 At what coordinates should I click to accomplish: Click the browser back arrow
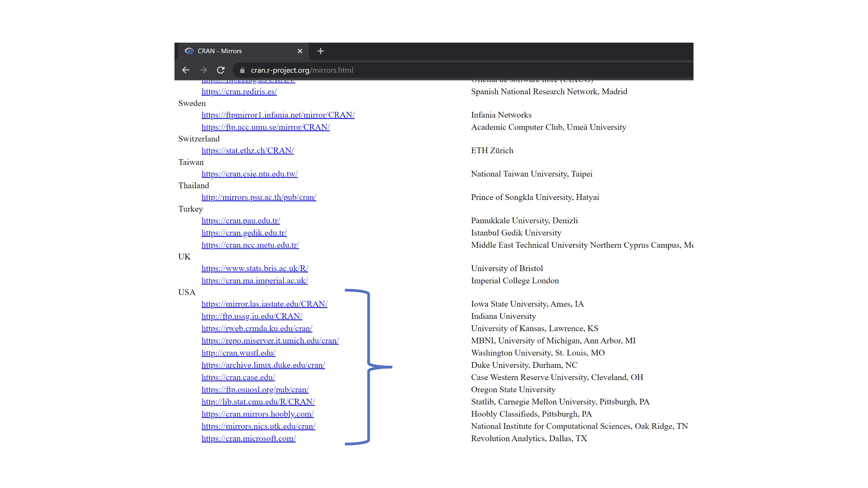(x=186, y=70)
